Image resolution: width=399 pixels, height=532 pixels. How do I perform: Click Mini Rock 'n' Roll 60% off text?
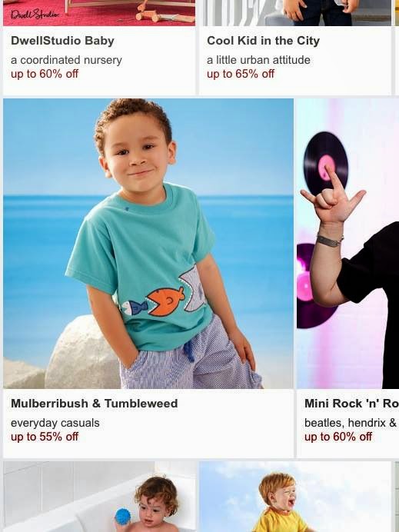pyautogui.click(x=338, y=437)
